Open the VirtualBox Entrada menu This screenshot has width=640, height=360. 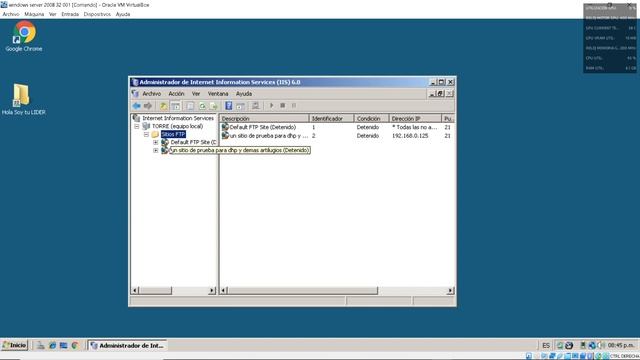70,14
